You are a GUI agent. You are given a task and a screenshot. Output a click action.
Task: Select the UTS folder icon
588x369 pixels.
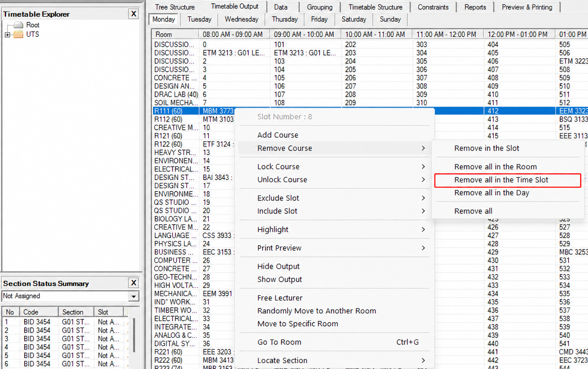[19, 34]
